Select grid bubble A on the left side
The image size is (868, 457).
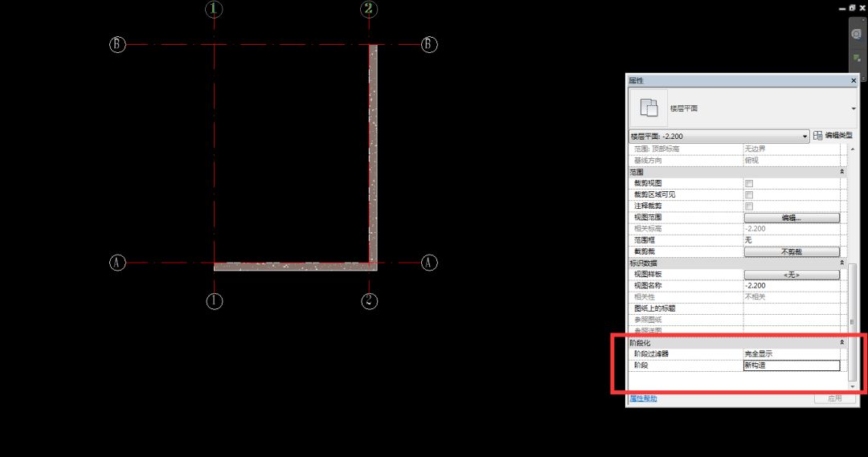117,263
